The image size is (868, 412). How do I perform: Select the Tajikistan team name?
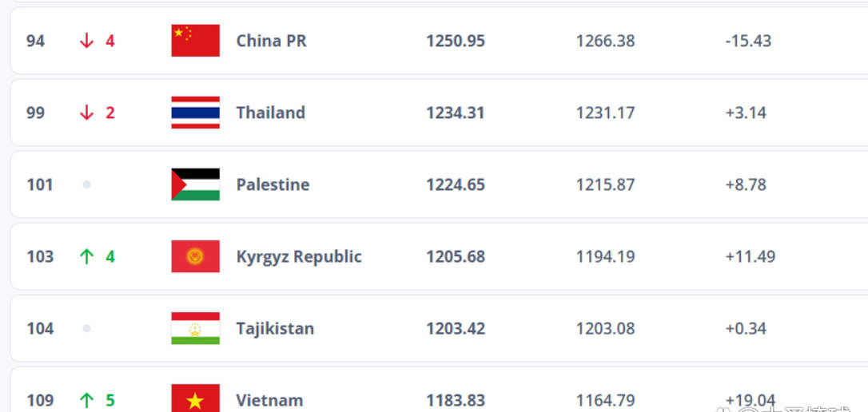click(275, 328)
